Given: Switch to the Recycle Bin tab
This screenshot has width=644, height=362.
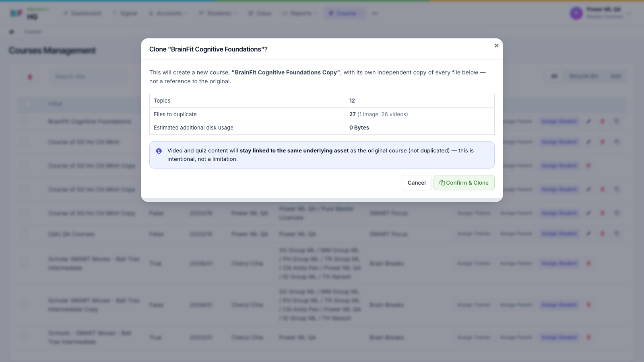Looking at the screenshot, I should [584, 76].
